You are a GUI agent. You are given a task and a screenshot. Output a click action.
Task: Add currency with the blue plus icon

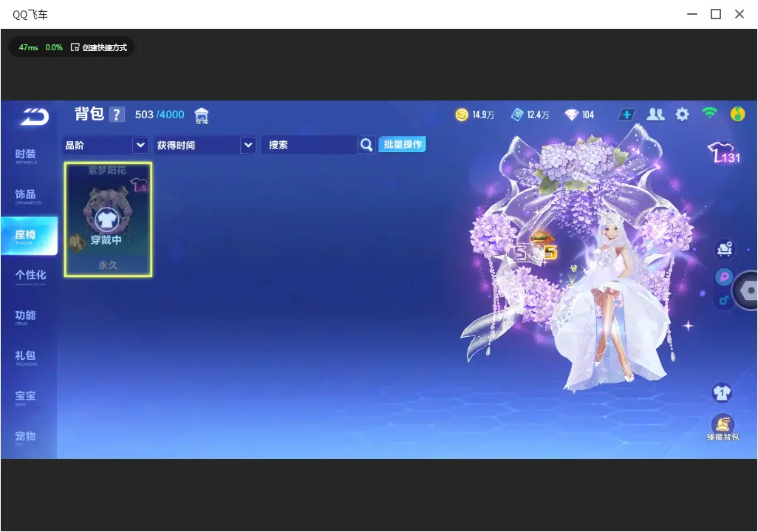coord(626,115)
